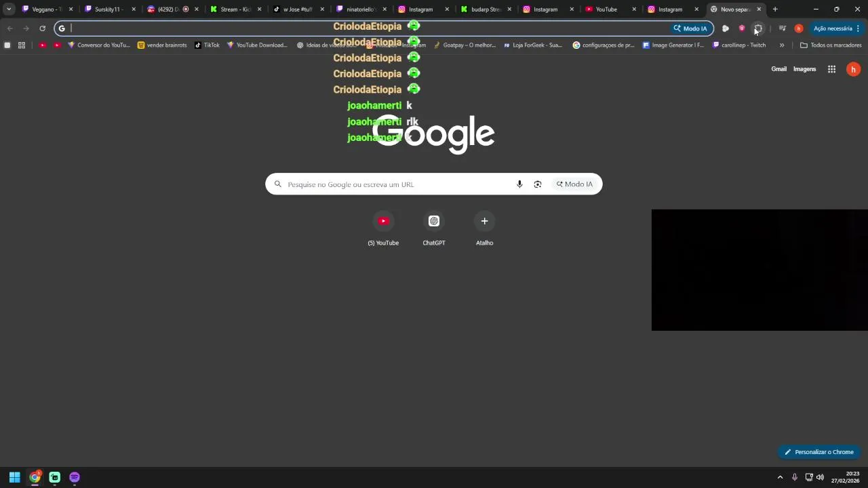The height and width of the screenshot is (488, 868).
Task: Click Modo IA in the address bar
Action: (x=690, y=28)
